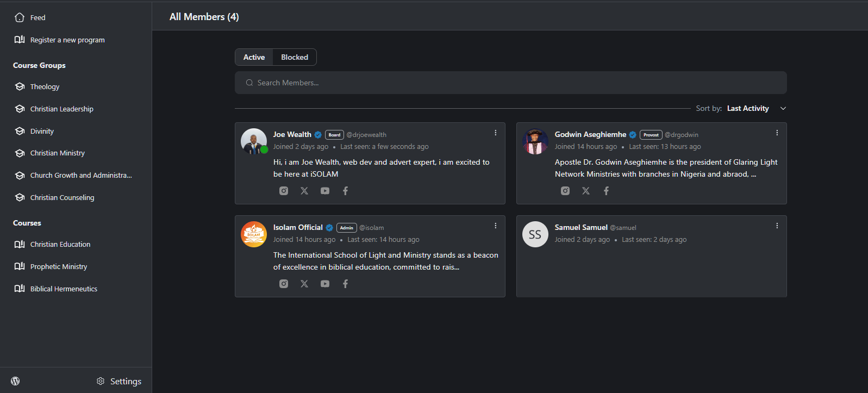Image resolution: width=868 pixels, height=393 pixels.
Task: Open the options menu on Joe Wealth's card
Action: coord(496,133)
